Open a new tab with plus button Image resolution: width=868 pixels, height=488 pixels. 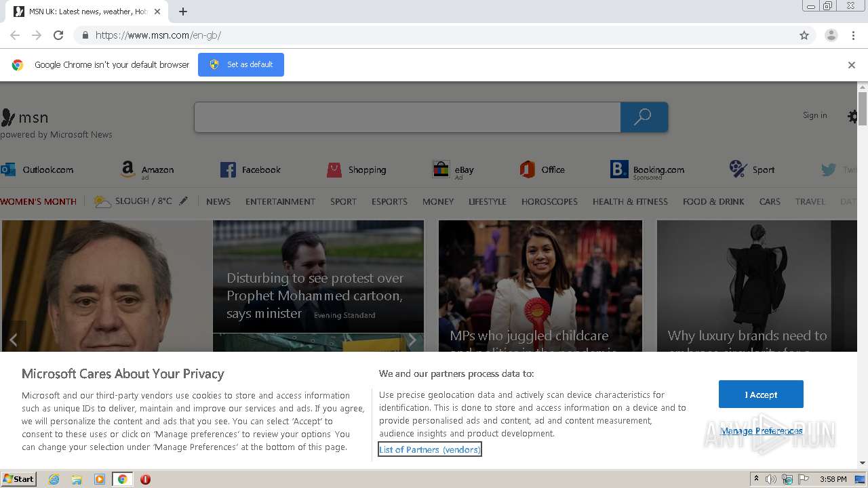tap(183, 12)
